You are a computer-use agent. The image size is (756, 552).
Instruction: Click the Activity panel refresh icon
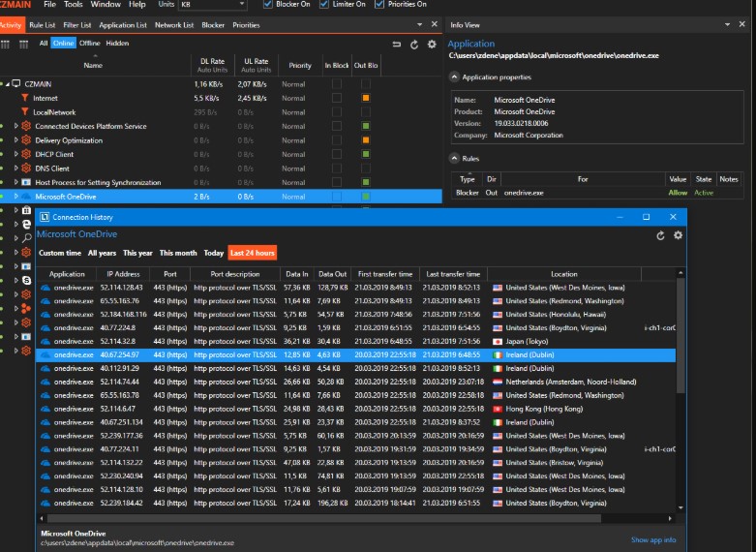[415, 44]
